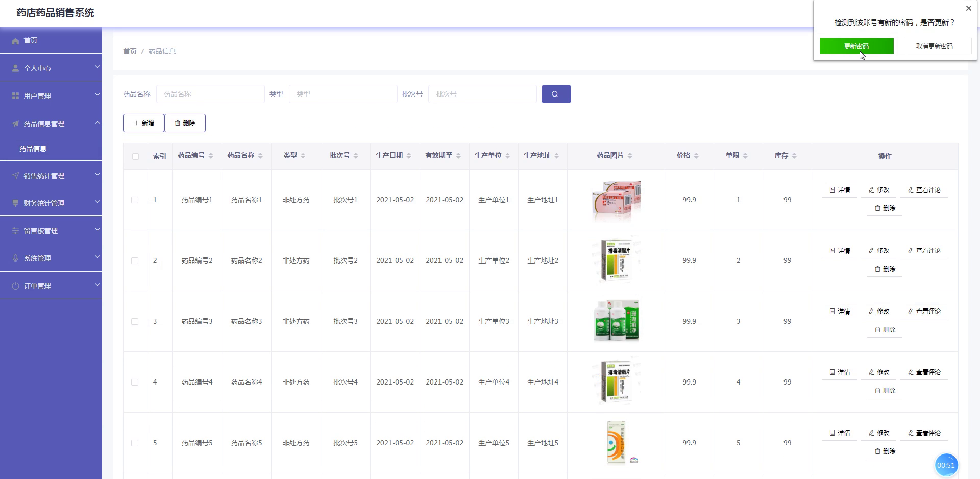The width and height of the screenshot is (980, 479).
Task: Close the password update popup
Action: (968, 8)
